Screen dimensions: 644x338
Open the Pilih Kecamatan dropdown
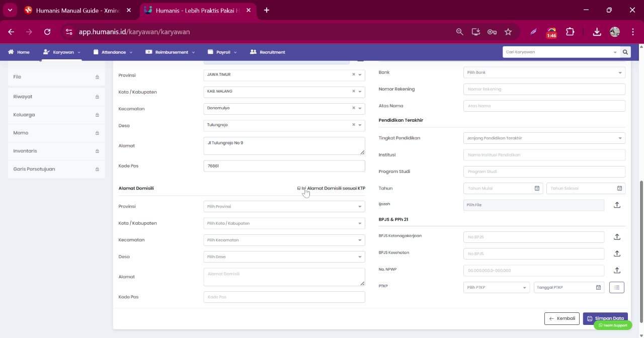(284, 240)
